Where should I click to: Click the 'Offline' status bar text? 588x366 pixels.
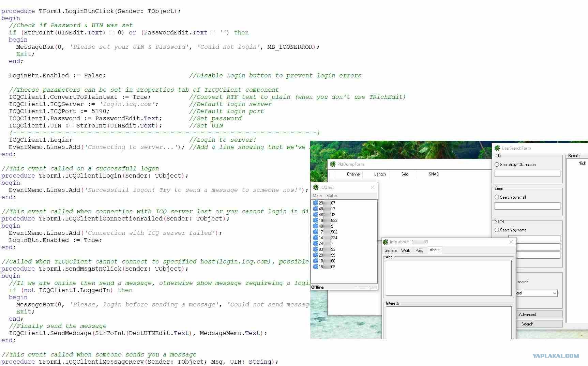(317, 287)
